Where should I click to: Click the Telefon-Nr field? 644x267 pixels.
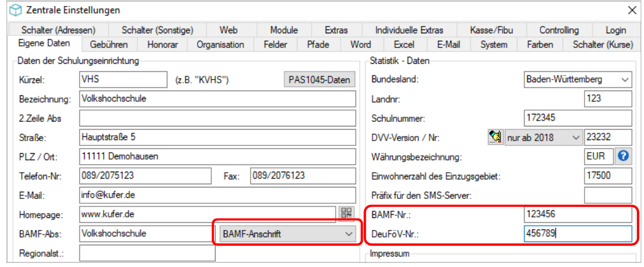(x=145, y=176)
